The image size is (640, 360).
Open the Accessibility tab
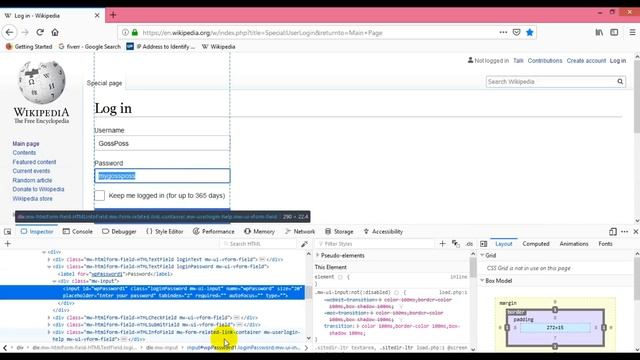click(383, 231)
